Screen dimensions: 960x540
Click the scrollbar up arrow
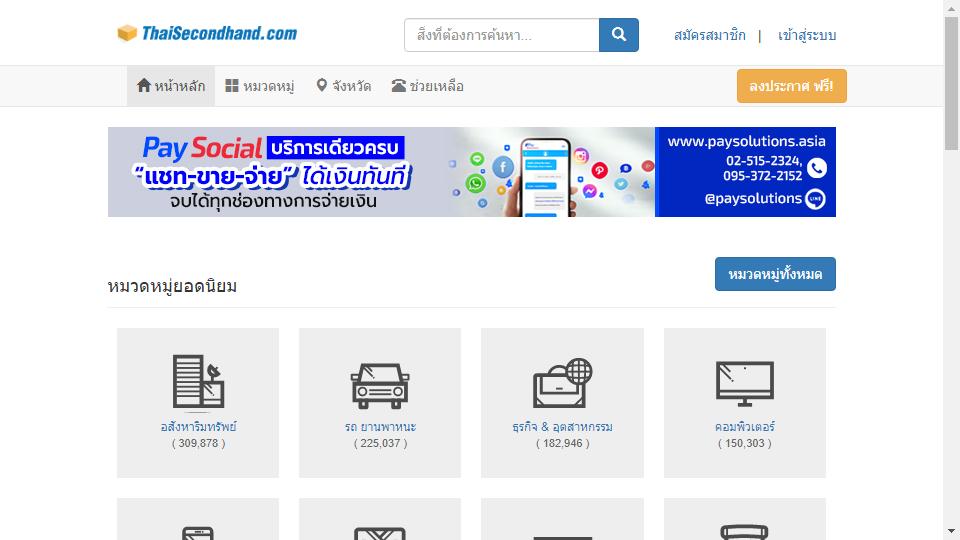click(x=951, y=7)
